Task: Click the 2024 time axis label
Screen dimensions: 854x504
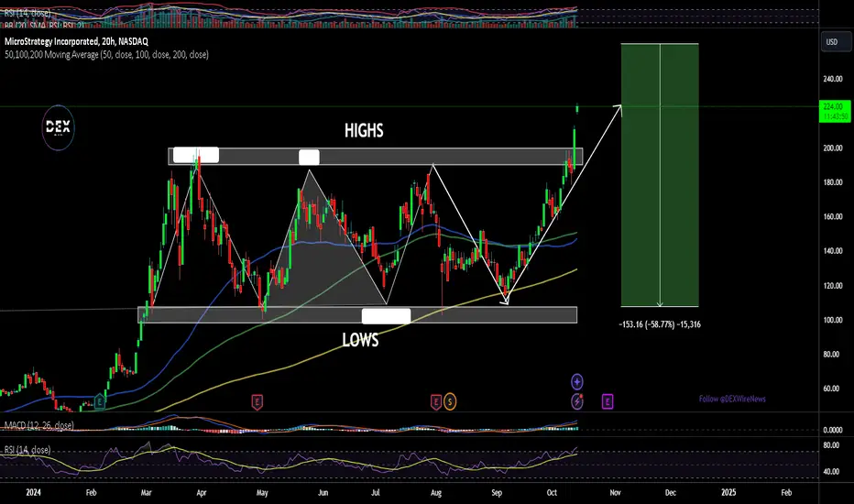Action: pyautogui.click(x=33, y=493)
